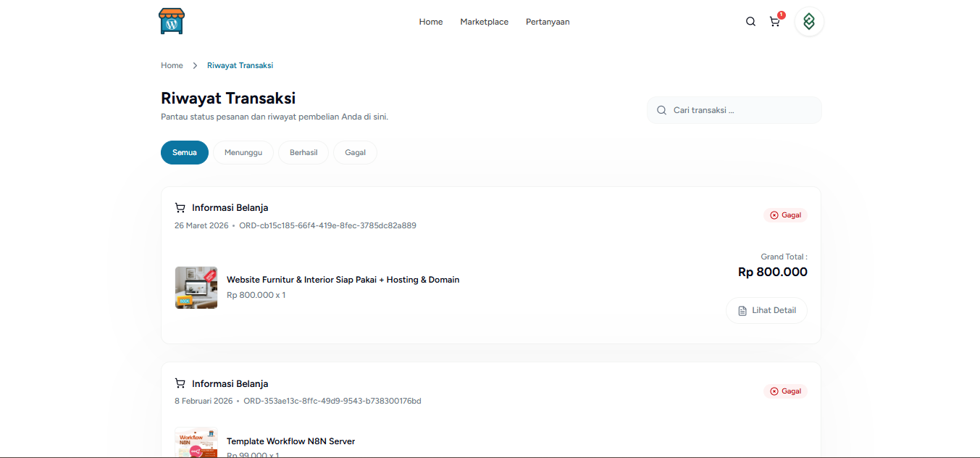The width and height of the screenshot is (980, 458).
Task: Open search via magnifier icon in header
Action: coord(750,22)
